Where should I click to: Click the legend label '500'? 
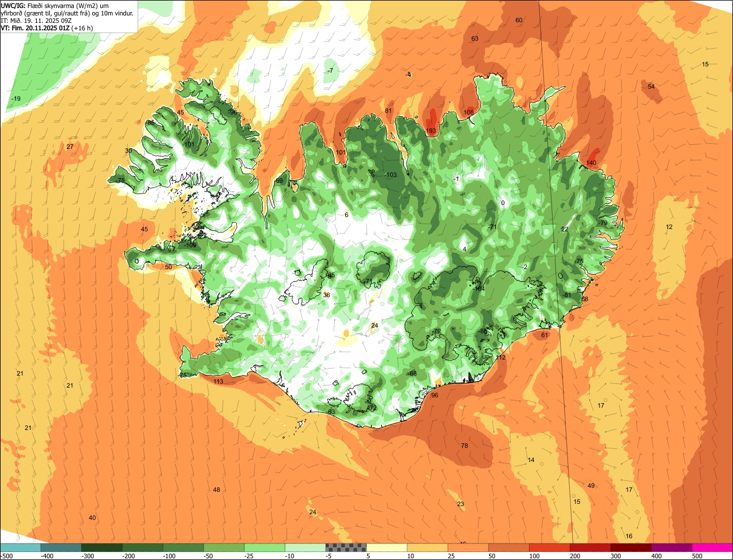[696, 556]
